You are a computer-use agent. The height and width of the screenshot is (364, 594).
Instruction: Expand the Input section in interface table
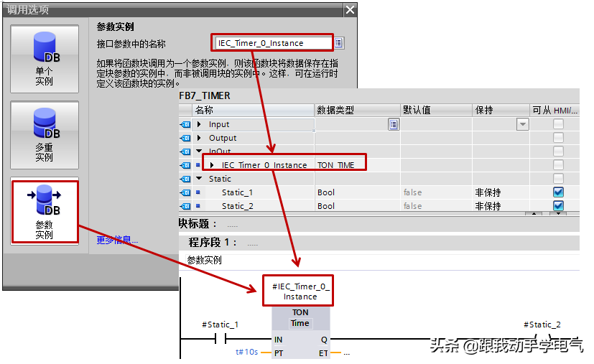tap(200, 124)
